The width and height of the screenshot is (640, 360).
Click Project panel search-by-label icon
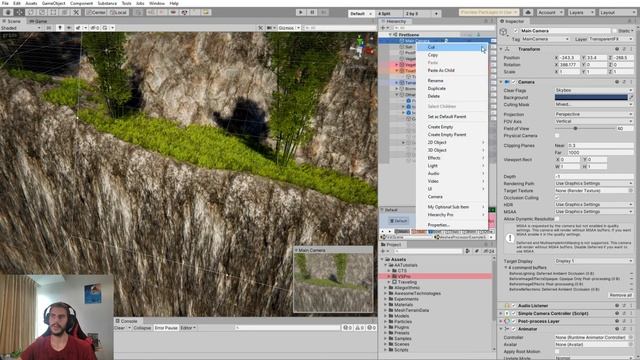point(476,251)
